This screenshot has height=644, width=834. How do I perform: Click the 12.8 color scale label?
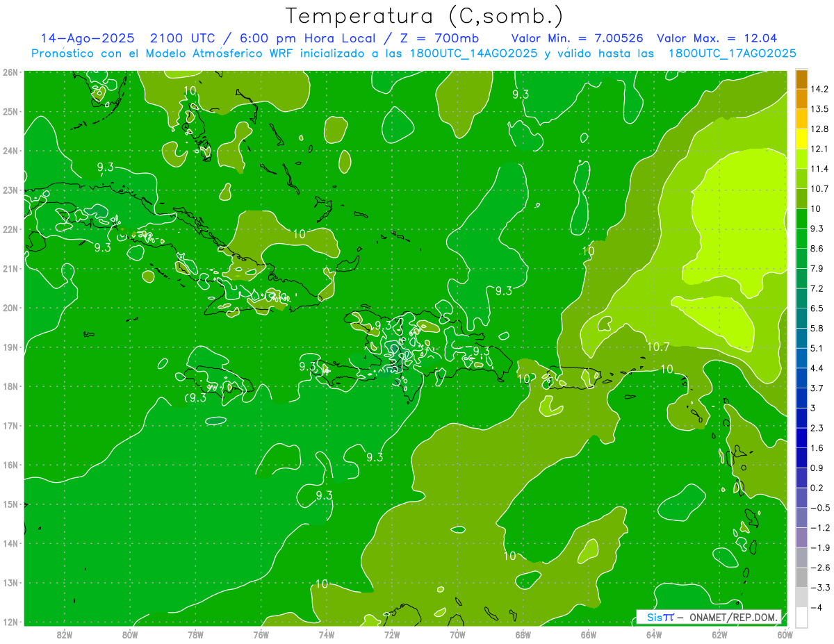[820, 129]
